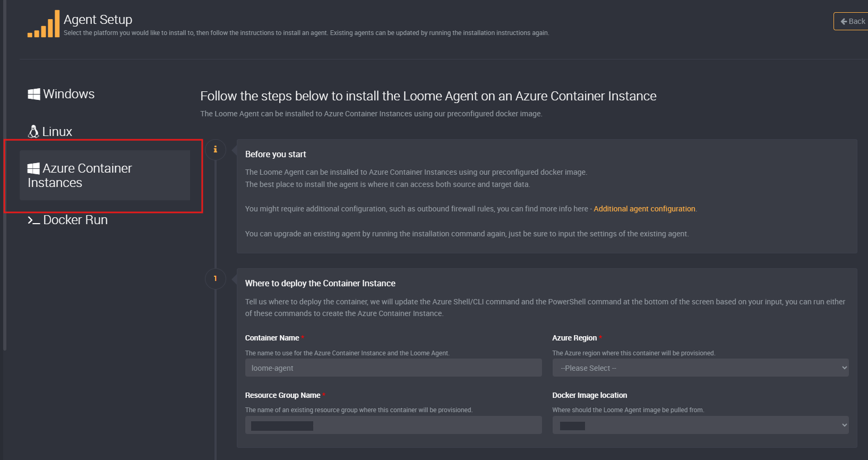Click the info step marker icon
The image size is (868, 460).
216,149
